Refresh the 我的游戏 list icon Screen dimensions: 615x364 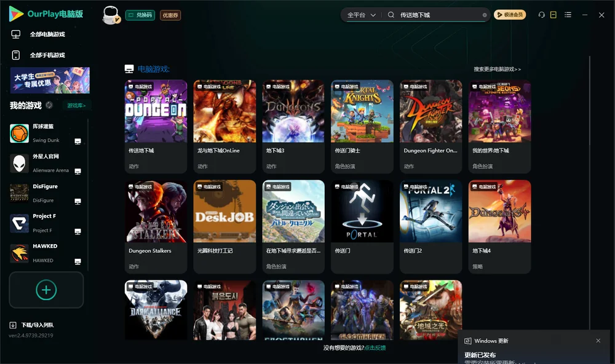pos(49,105)
